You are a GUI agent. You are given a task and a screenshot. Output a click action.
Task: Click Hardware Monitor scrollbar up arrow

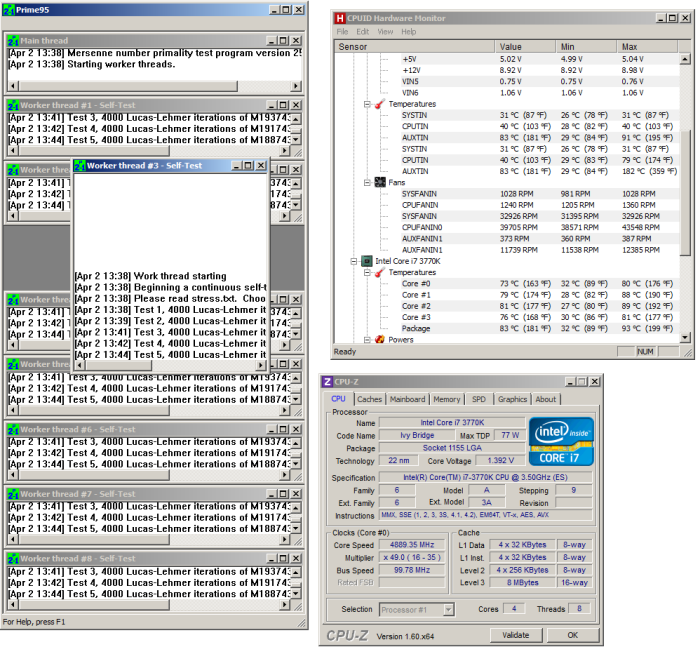[685, 58]
